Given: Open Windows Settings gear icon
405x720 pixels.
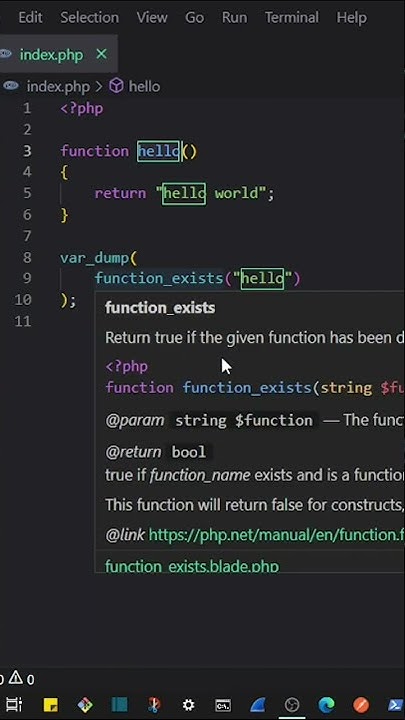Looking at the screenshot, I should click(x=189, y=704).
